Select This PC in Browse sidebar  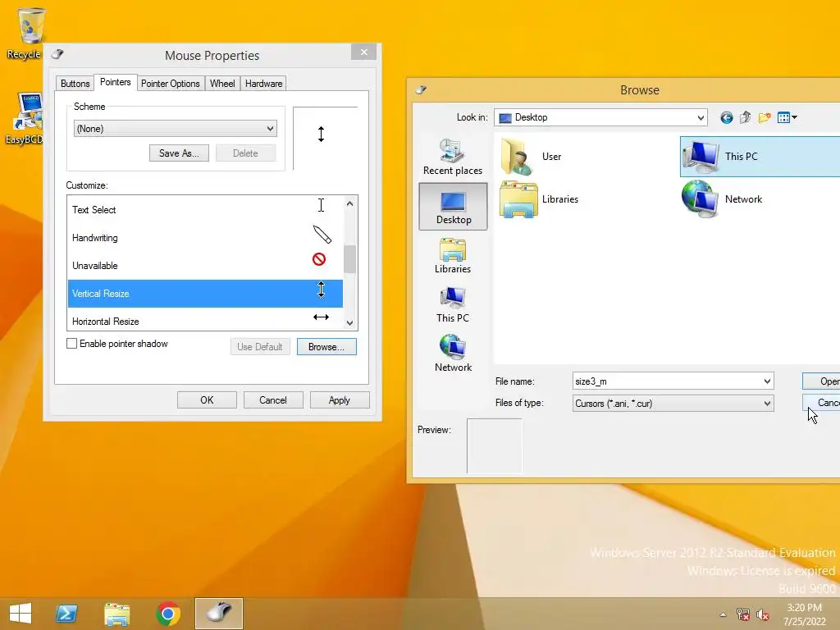[453, 305]
